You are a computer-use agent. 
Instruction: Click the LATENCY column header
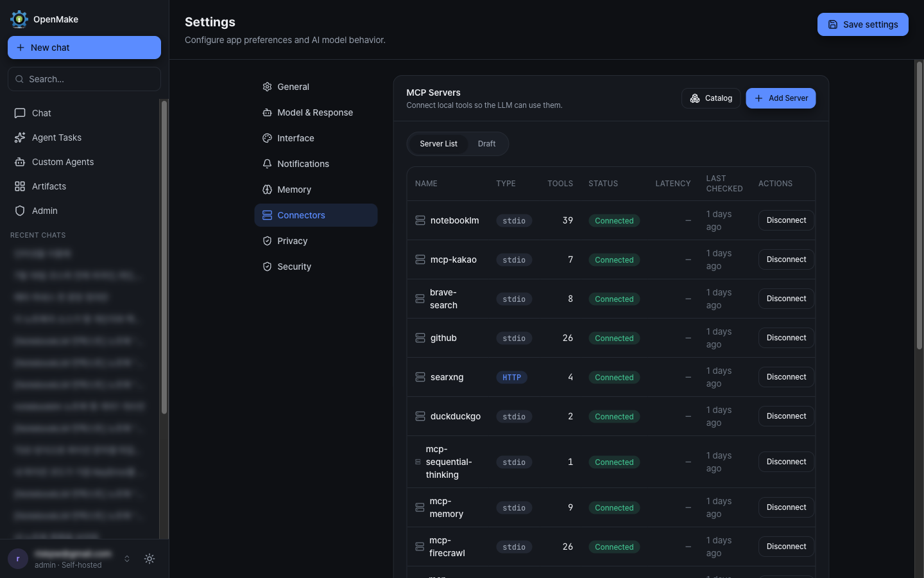[673, 184]
